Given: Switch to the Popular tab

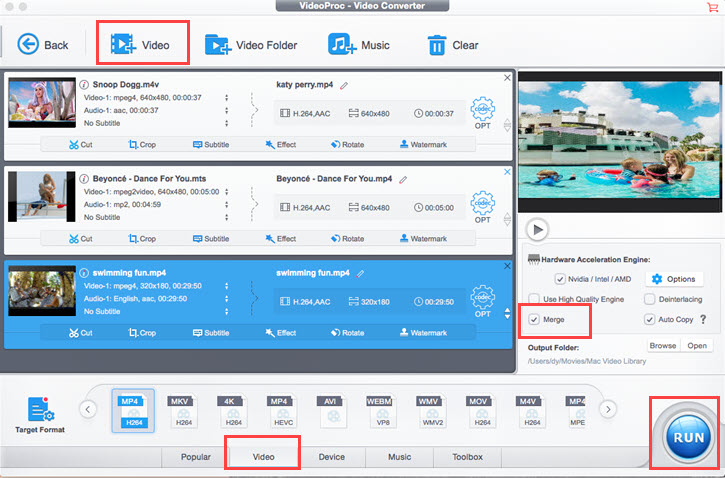Looking at the screenshot, I should point(196,457).
